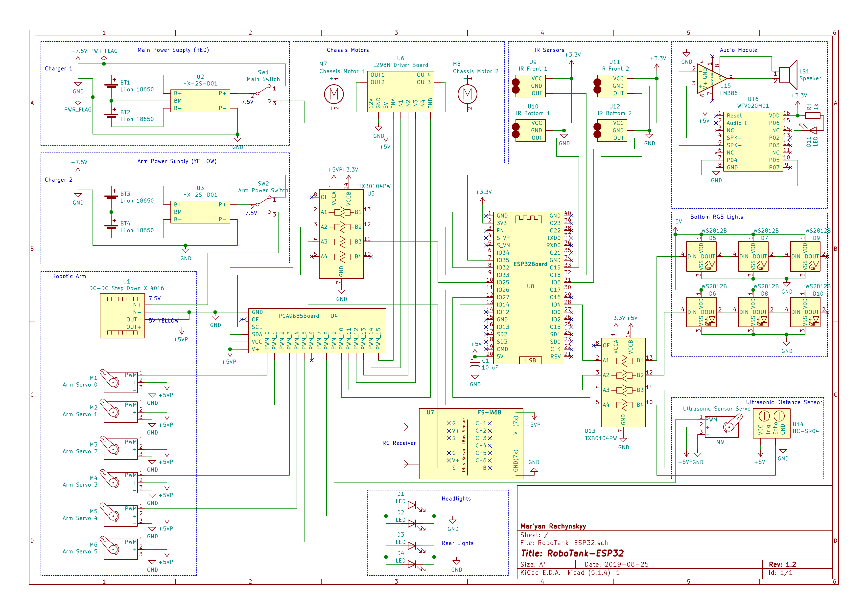Click the 'Main Power Supply (RED)' label
Screen dimensions: 868x614
point(173,50)
